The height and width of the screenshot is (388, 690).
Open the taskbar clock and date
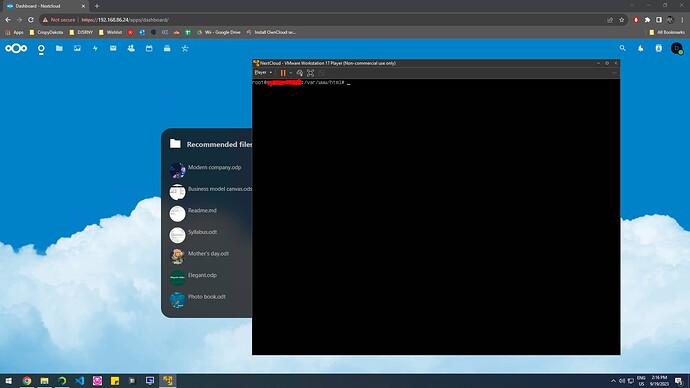pos(659,381)
